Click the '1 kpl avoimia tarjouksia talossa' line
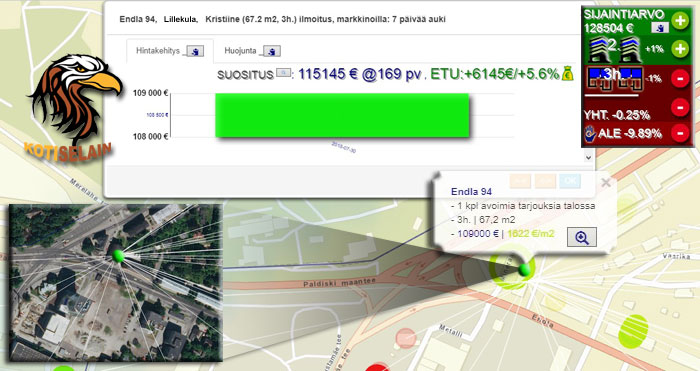This screenshot has width=700, height=371. (x=523, y=206)
